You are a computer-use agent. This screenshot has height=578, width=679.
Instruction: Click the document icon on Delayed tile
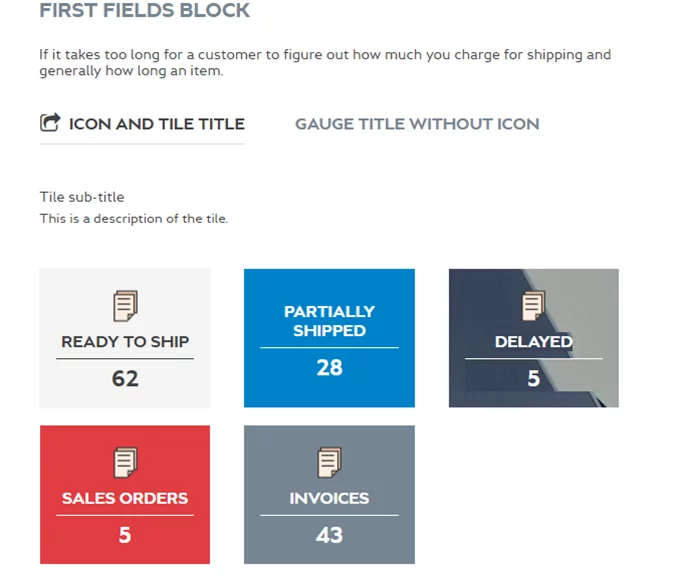(533, 306)
